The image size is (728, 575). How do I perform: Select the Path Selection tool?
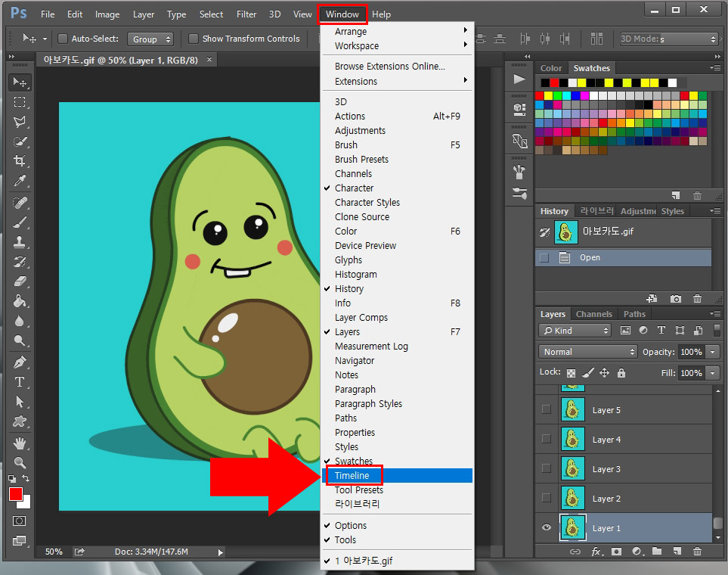pyautogui.click(x=20, y=401)
